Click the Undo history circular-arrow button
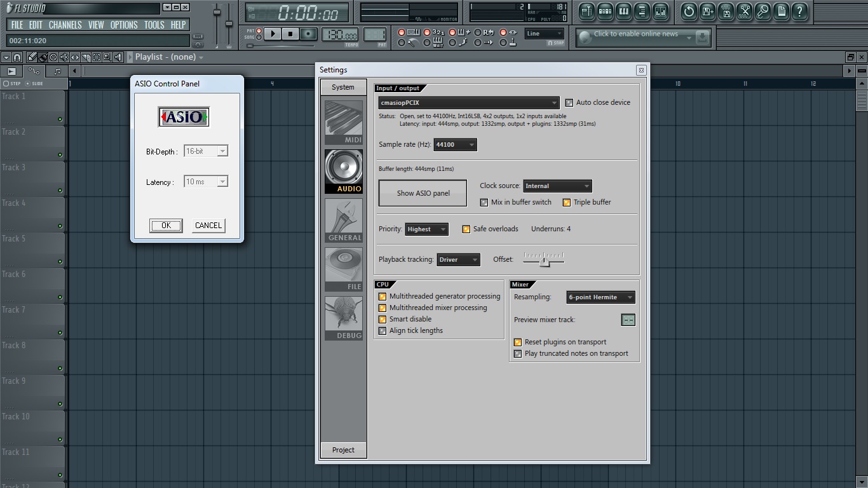 pos(689,11)
